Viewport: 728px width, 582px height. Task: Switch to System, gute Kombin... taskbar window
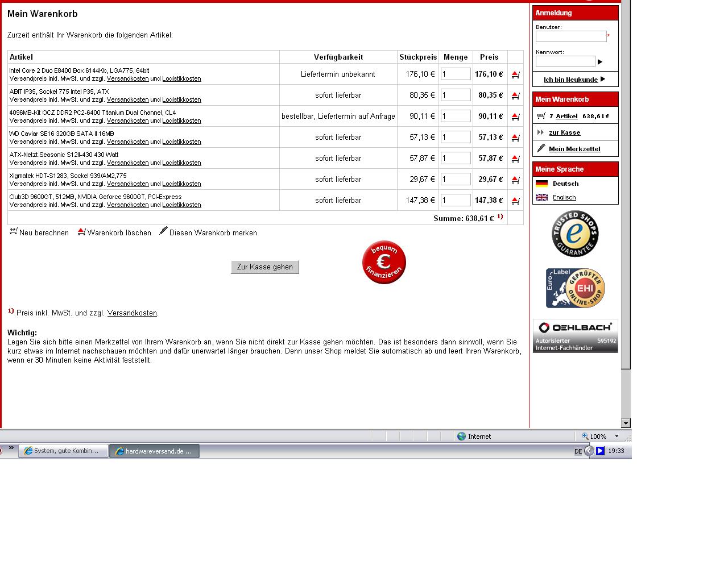(63, 451)
